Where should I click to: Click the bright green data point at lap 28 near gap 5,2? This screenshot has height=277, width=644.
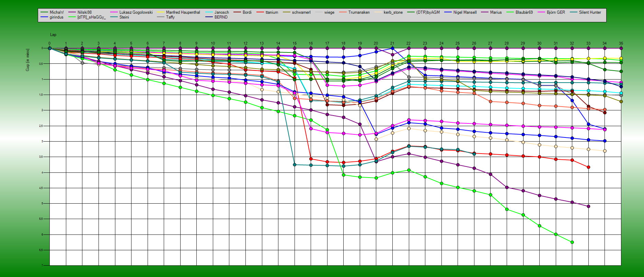pyautogui.click(x=507, y=209)
